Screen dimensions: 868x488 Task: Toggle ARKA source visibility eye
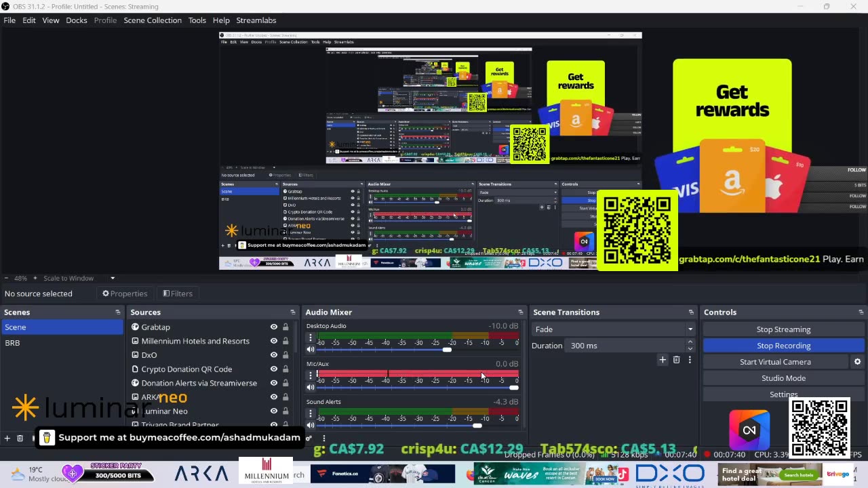click(x=274, y=397)
